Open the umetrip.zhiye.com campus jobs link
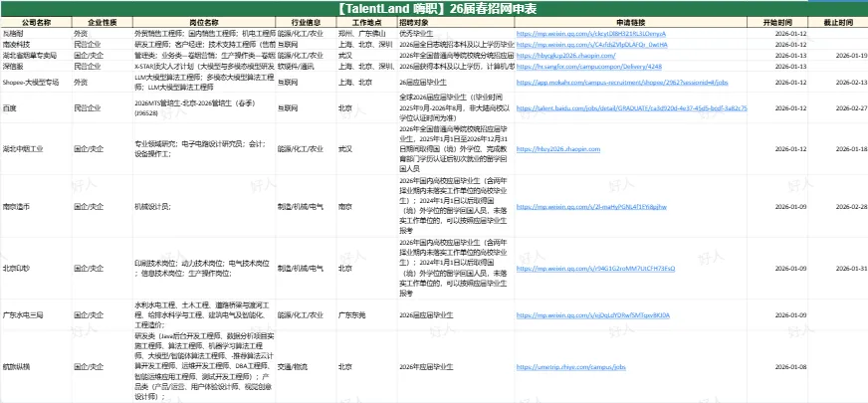The width and height of the screenshot is (868, 403). point(570,367)
